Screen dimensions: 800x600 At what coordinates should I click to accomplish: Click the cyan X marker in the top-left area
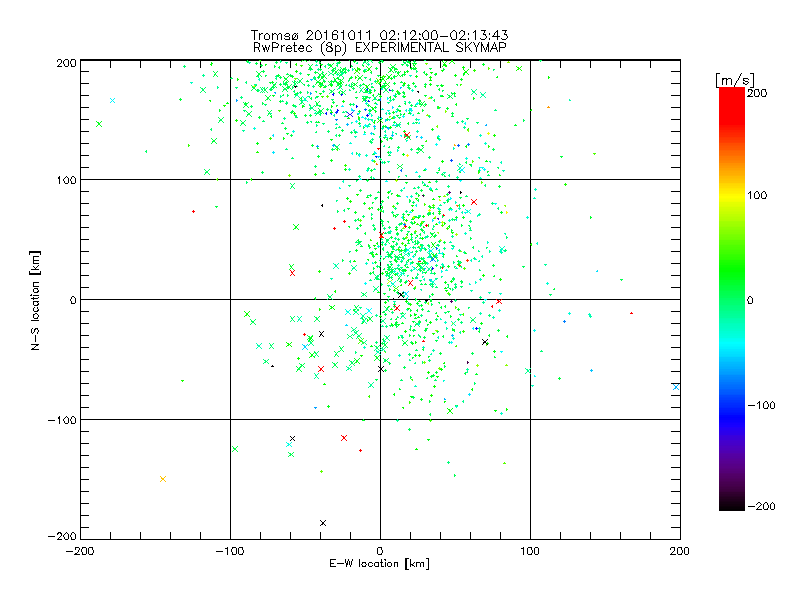[x=112, y=101]
